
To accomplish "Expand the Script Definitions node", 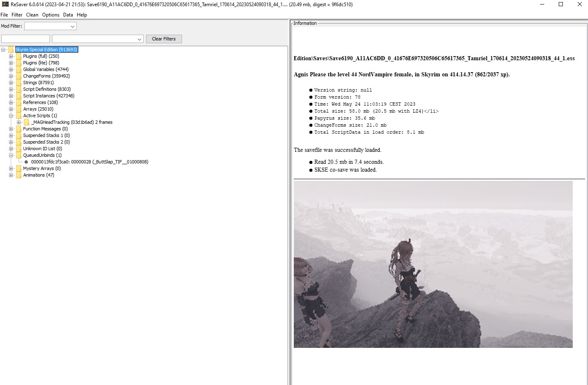I will point(11,89).
